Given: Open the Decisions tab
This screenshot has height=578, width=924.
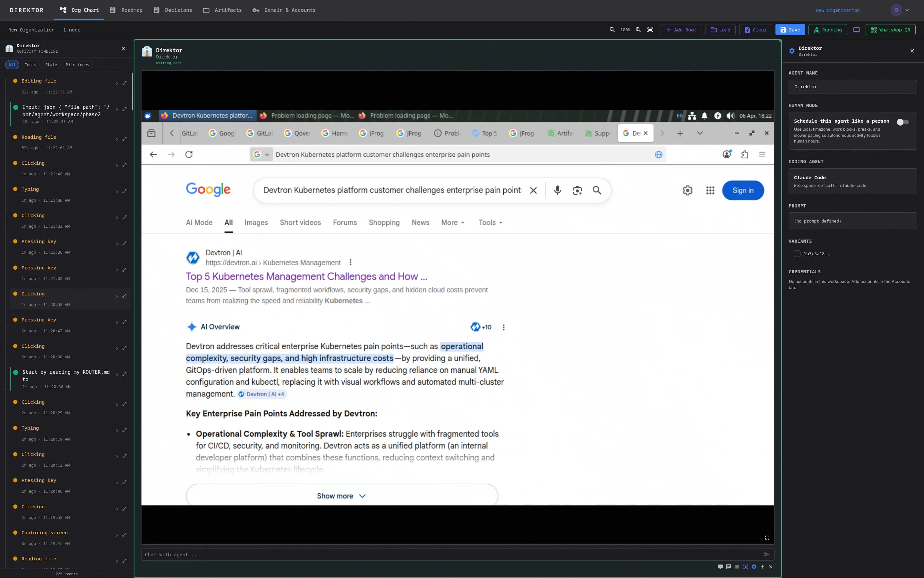Looking at the screenshot, I should coord(173,10).
